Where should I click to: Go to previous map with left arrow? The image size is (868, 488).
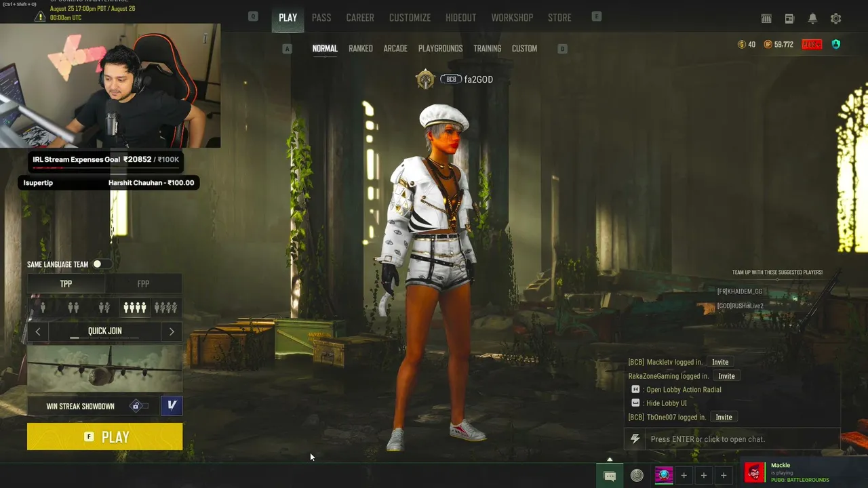pos(38,331)
